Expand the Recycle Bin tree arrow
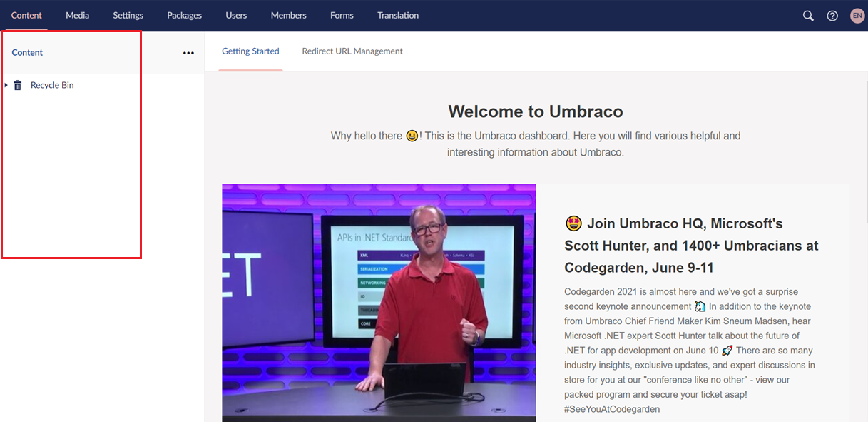The image size is (868, 422). (x=6, y=85)
